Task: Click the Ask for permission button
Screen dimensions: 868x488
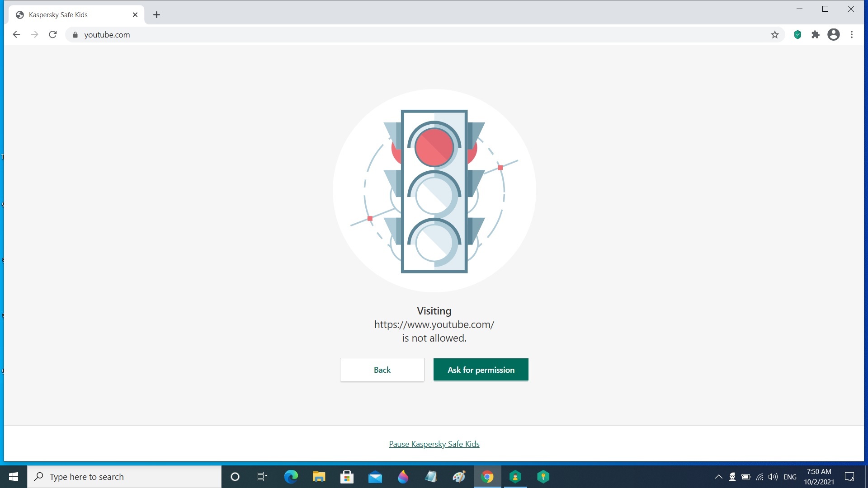Action: click(481, 370)
